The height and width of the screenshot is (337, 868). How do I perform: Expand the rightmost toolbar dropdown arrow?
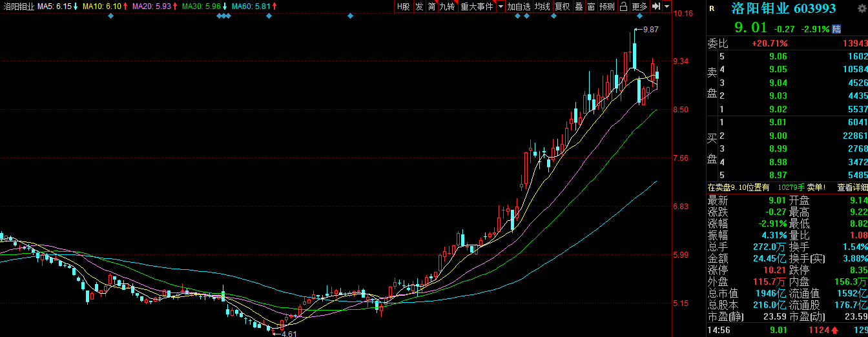click(666, 6)
